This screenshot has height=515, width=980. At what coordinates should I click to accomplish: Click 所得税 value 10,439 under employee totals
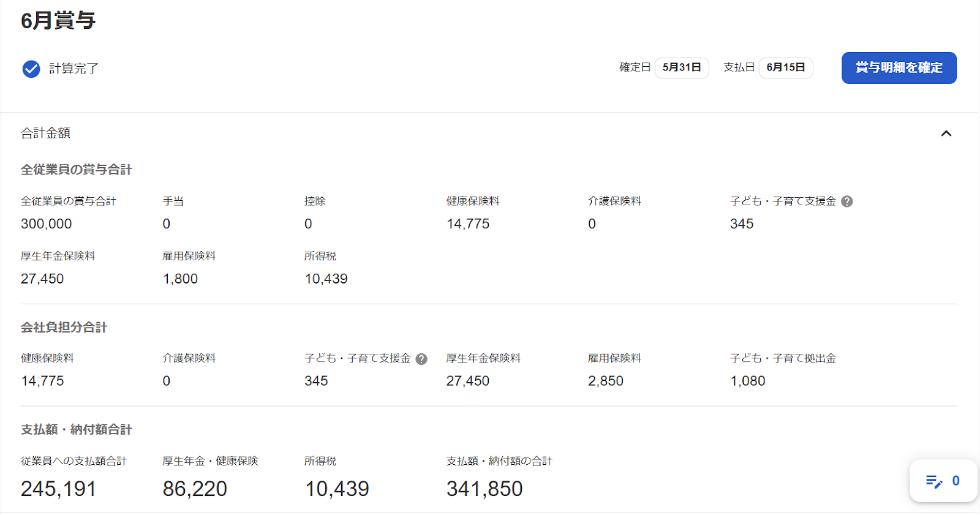[326, 279]
